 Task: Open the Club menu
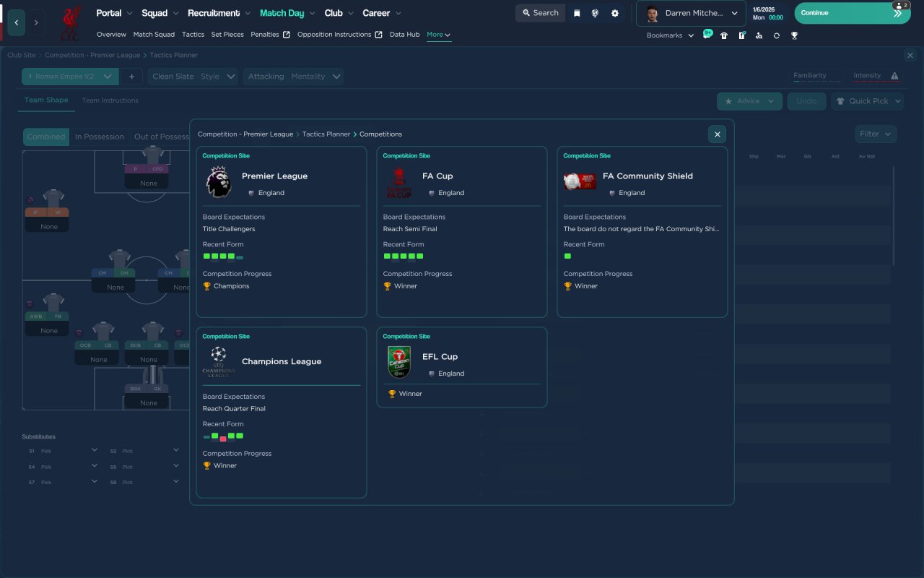pos(339,13)
